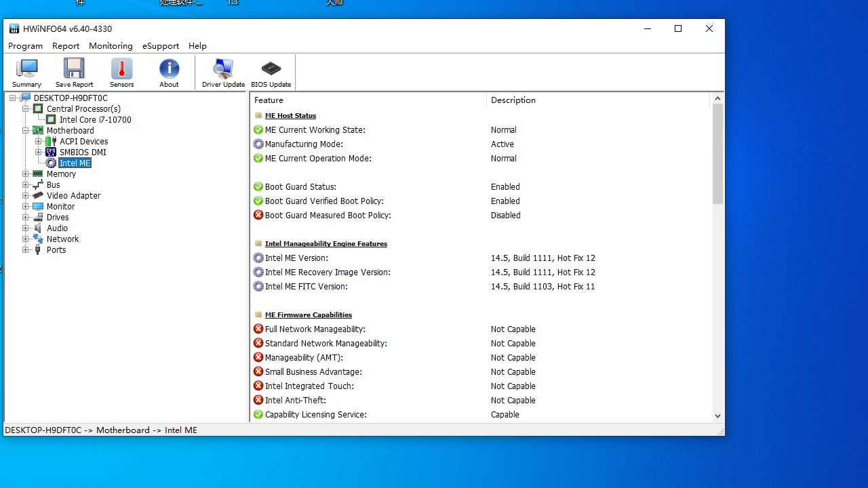Open the Sensors thermometer icon
The height and width of the screenshot is (488, 868).
[121, 73]
